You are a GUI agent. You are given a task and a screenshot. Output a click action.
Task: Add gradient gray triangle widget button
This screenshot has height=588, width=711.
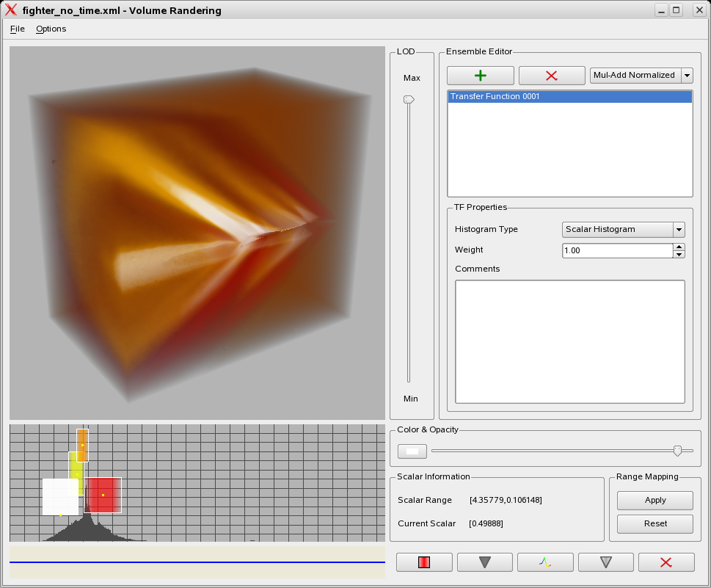click(606, 562)
